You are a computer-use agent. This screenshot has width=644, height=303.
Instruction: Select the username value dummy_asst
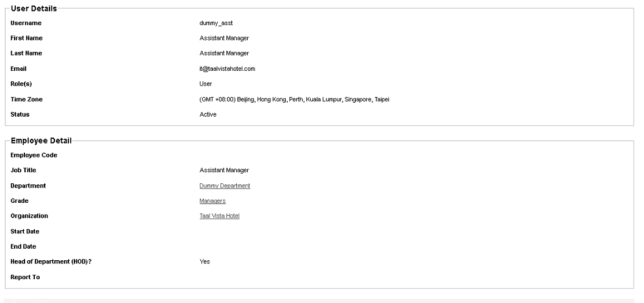coord(216,23)
